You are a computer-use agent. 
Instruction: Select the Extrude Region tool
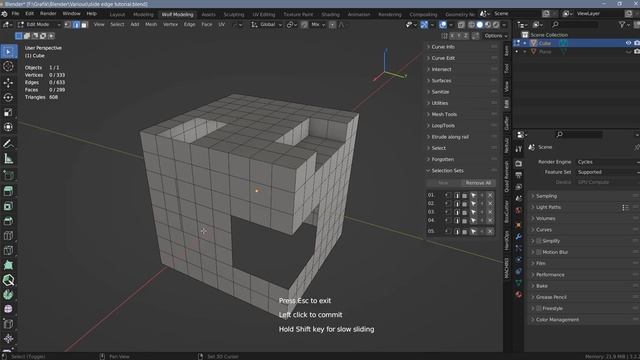[x=8, y=191]
